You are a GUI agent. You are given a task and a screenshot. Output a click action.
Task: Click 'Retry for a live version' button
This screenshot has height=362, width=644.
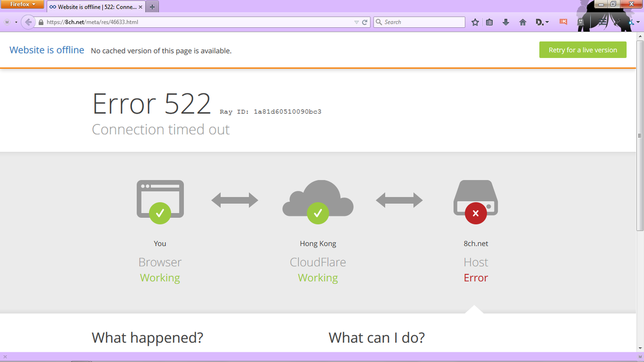point(583,50)
